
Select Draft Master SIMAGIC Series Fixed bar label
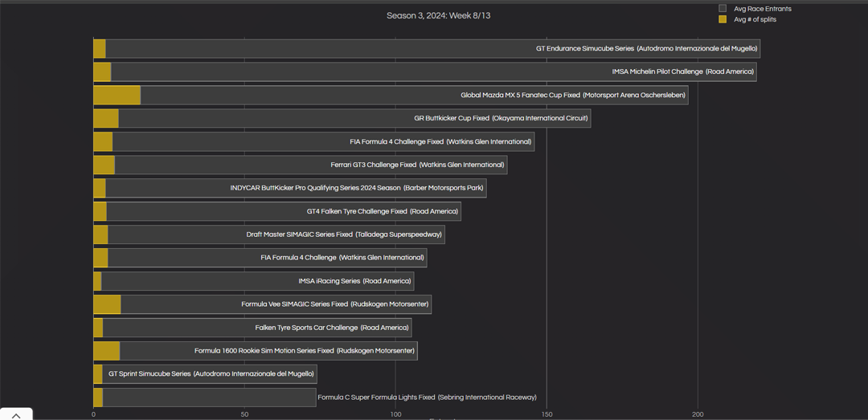pyautogui.click(x=344, y=234)
